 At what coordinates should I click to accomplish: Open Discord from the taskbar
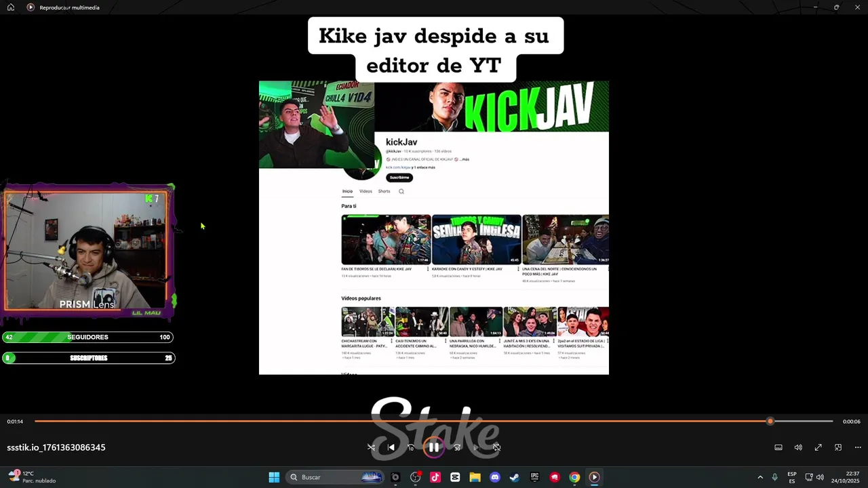tap(495, 477)
